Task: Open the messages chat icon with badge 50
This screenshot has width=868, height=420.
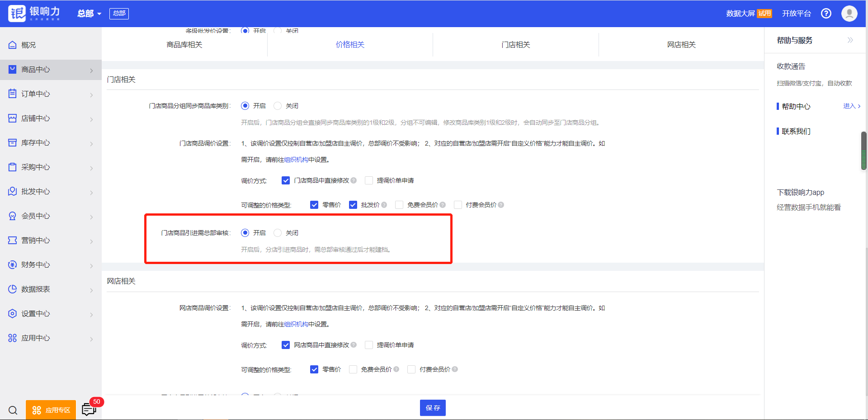Action: pyautogui.click(x=89, y=410)
